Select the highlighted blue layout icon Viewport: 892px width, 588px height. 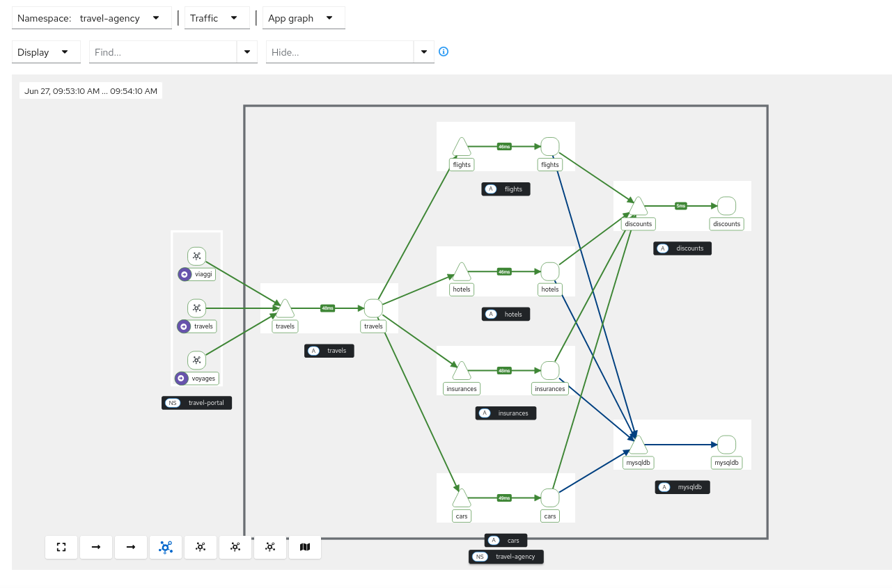[165, 547]
